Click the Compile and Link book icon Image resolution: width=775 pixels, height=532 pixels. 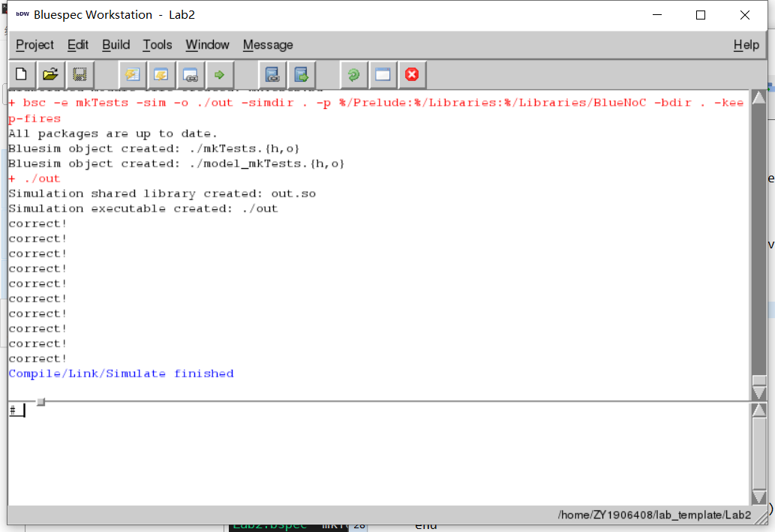(272, 74)
